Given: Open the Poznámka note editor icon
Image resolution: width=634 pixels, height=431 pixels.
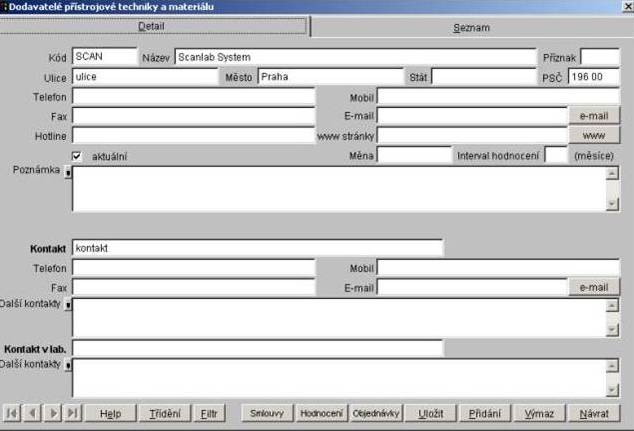Looking at the screenshot, I should [67, 172].
